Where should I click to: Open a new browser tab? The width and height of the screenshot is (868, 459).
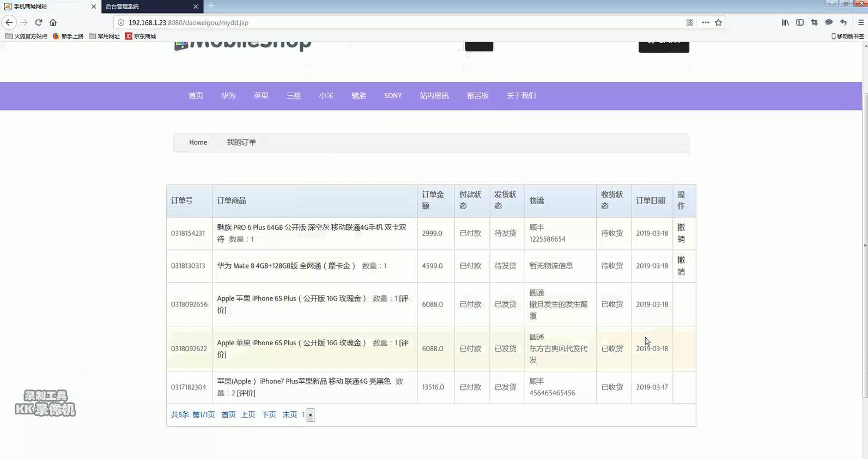tap(211, 6)
